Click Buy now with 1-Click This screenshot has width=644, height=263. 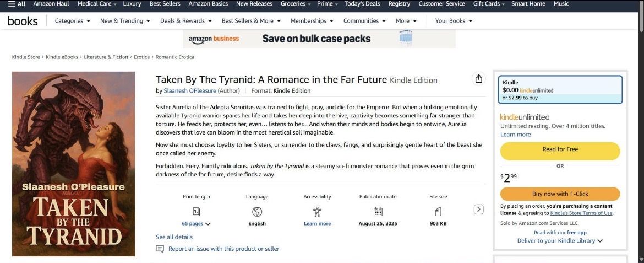point(560,194)
